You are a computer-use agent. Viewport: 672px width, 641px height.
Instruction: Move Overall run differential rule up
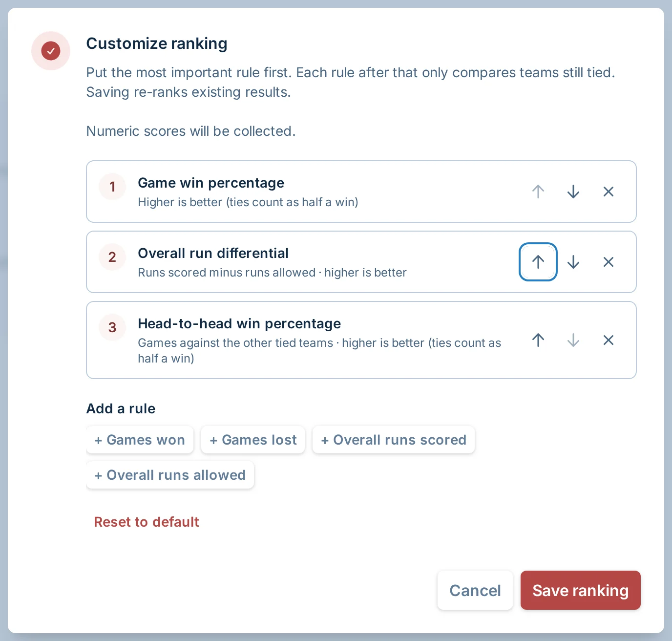538,262
